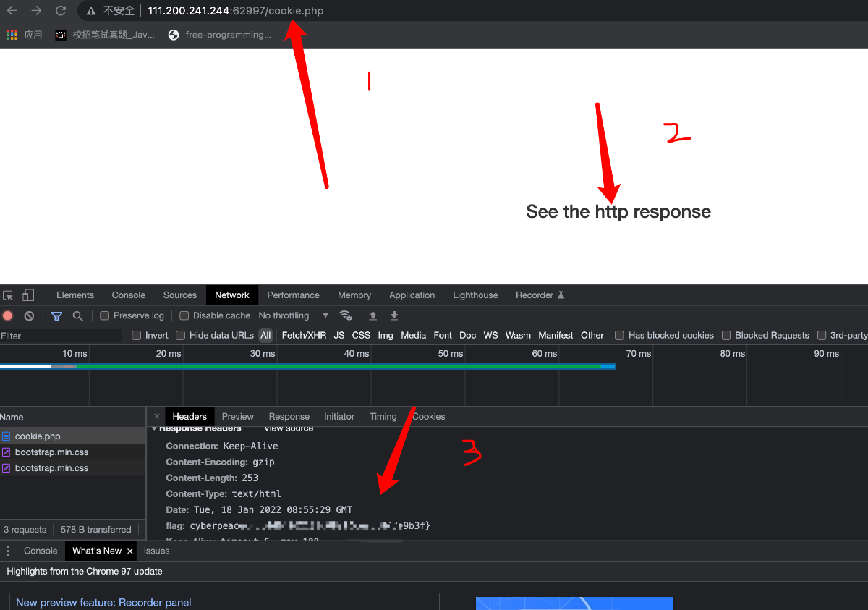Open the Application panel tab

[x=412, y=295]
